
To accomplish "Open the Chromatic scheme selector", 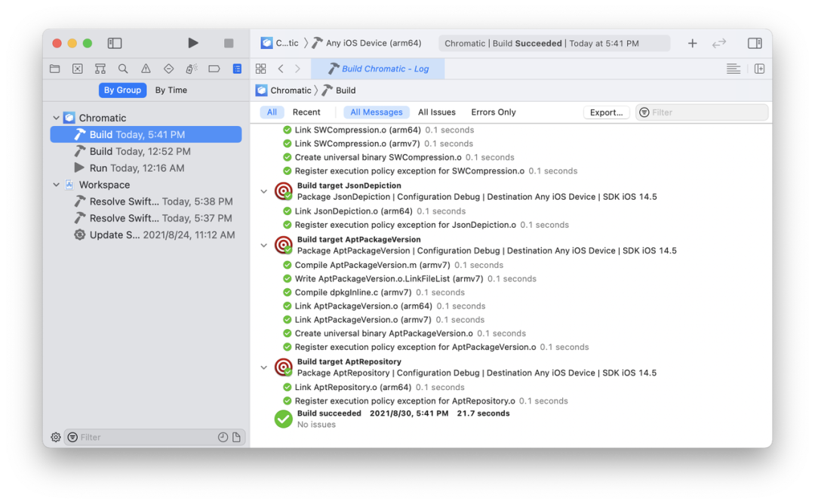I will [x=280, y=43].
